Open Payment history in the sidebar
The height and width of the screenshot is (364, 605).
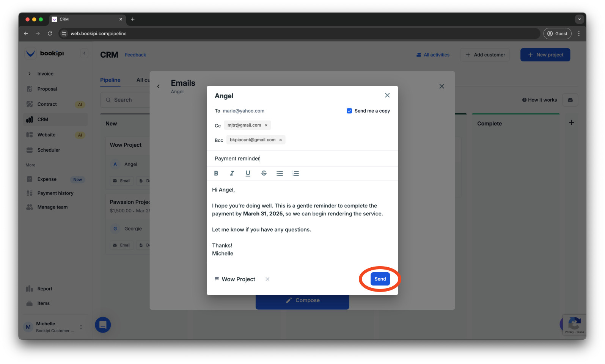(55, 193)
